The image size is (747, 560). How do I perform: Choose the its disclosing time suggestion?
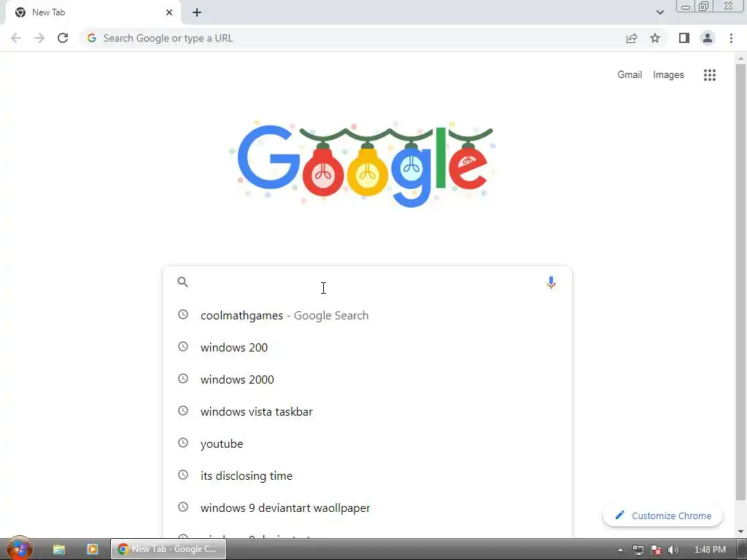coord(367,475)
